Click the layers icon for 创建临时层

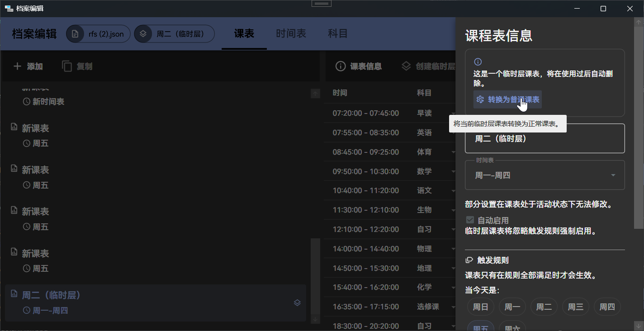point(406,66)
